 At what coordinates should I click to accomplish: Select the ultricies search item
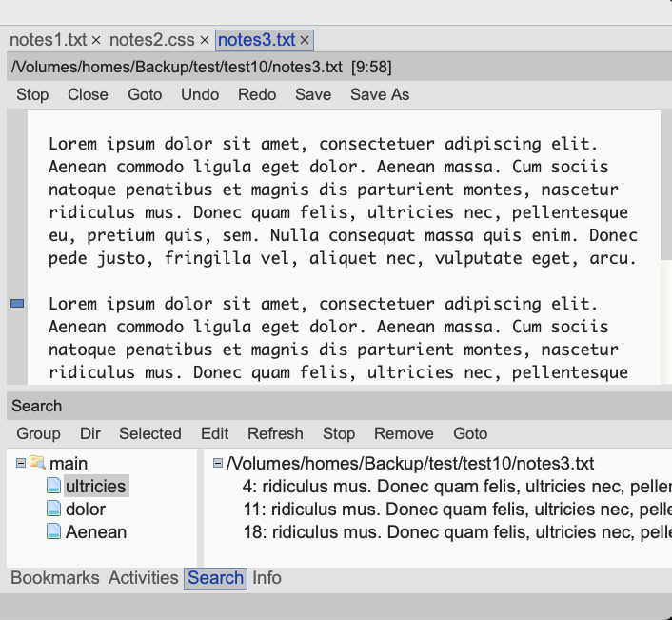[x=96, y=487]
